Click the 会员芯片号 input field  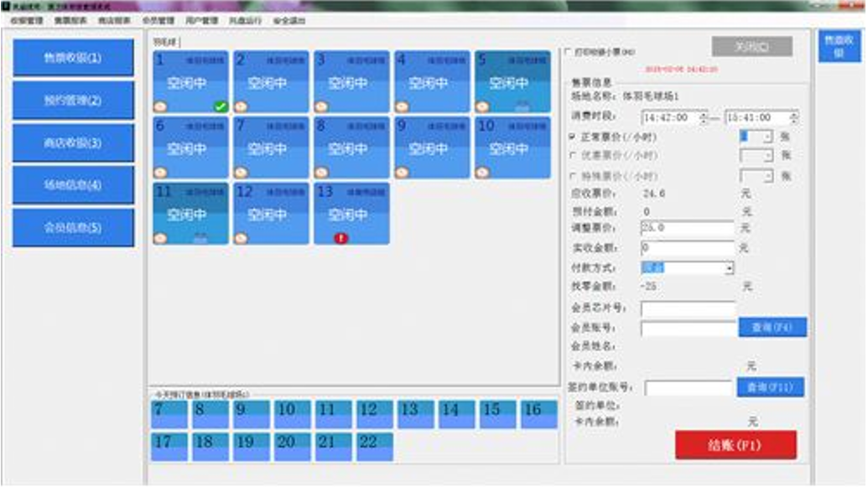coord(688,309)
